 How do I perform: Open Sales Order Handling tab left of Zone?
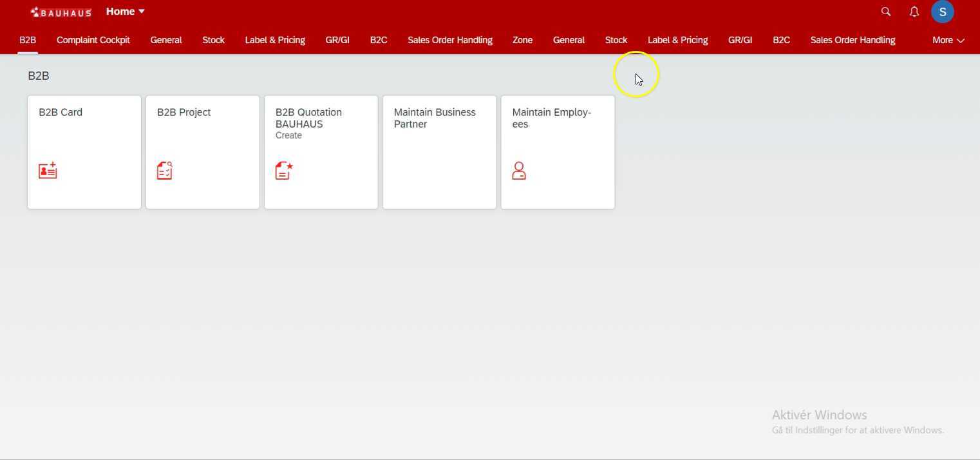450,40
